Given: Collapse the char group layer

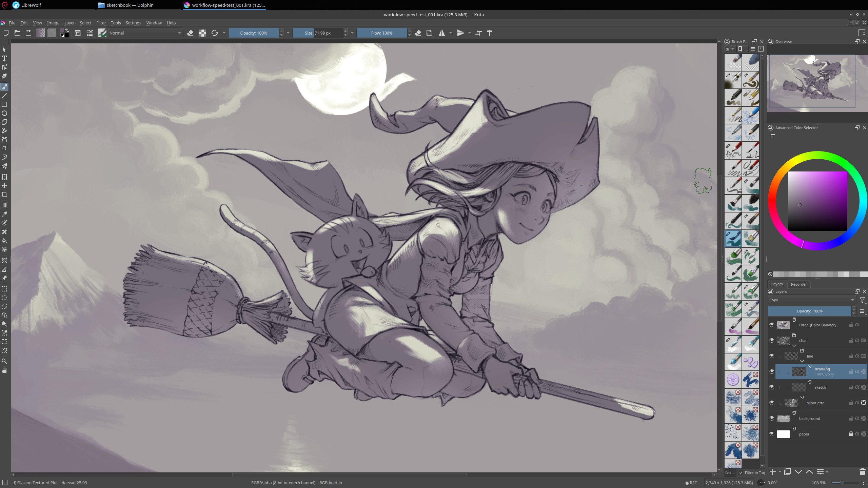Looking at the screenshot, I should pos(794,346).
